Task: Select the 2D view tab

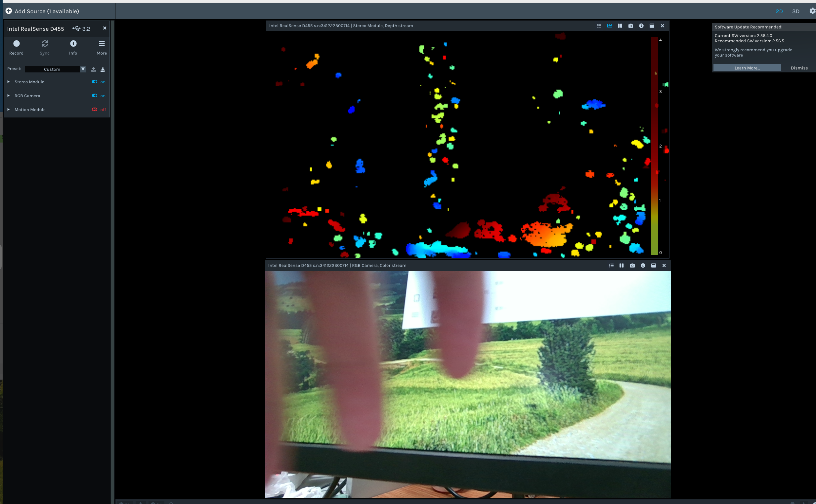Action: point(779,11)
